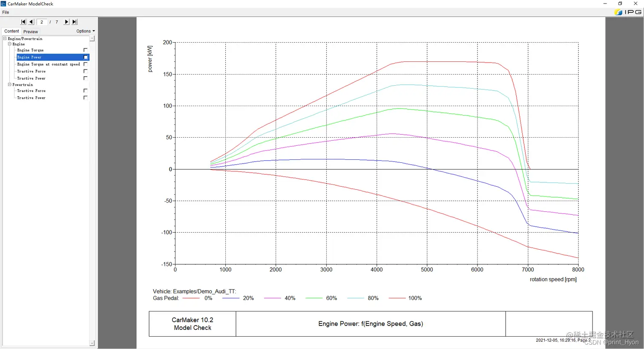The image size is (644, 349).
Task: Select Tractive Force item under Powertrain
Action: click(31, 91)
